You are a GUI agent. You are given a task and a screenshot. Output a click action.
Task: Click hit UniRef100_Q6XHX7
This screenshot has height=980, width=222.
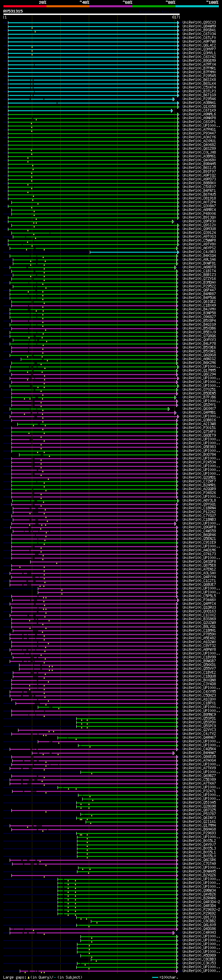pyautogui.click(x=199, y=408)
